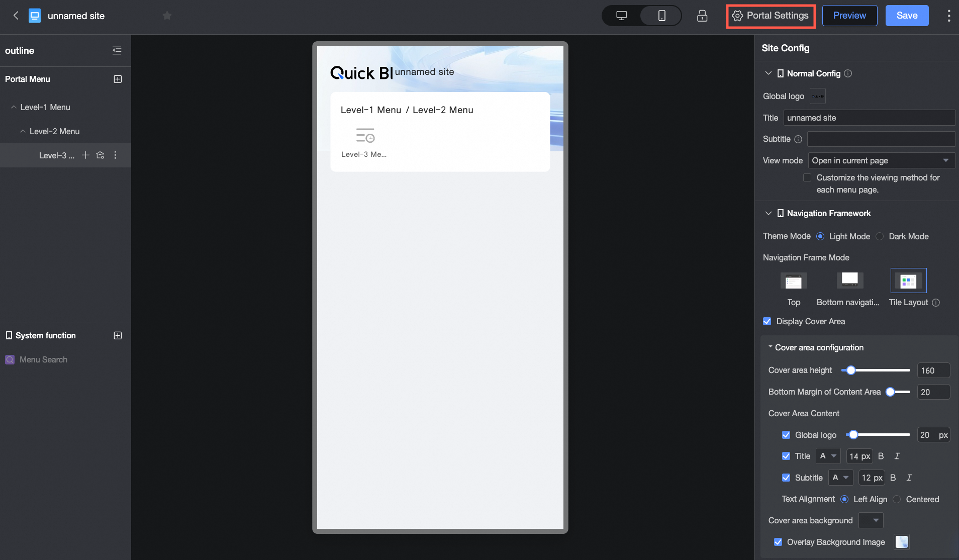Collapse the Normal Config section
959x560 pixels.
pos(768,73)
